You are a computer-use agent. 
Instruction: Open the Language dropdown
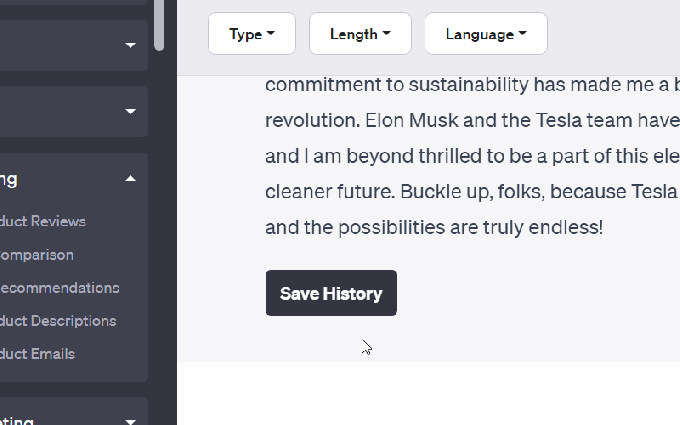coord(485,34)
